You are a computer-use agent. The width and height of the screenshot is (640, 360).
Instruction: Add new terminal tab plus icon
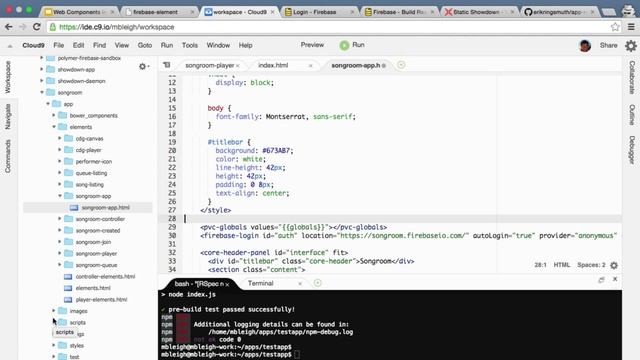tap(318, 283)
